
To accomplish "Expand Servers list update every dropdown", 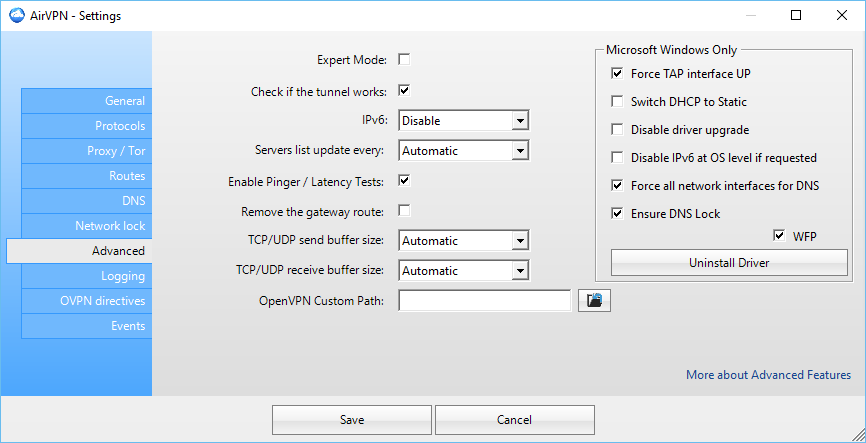I will tap(464, 150).
